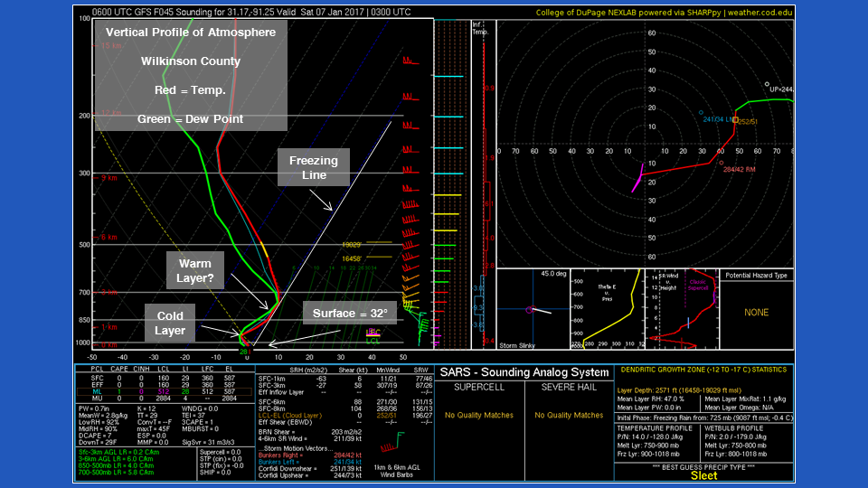Click the Surface = 32° annotation label
Image resolution: width=868 pixels, height=488 pixels.
(349, 313)
